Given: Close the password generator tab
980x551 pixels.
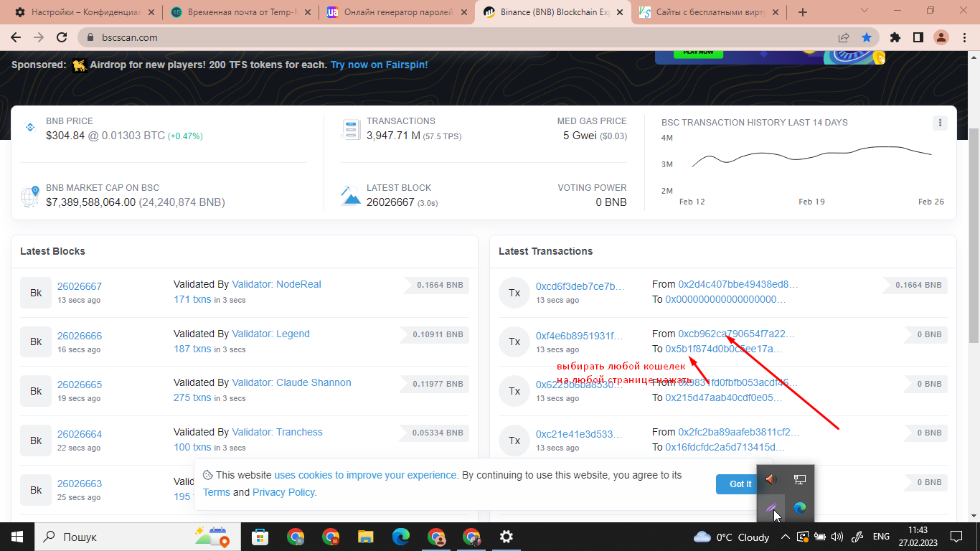Looking at the screenshot, I should click(463, 12).
